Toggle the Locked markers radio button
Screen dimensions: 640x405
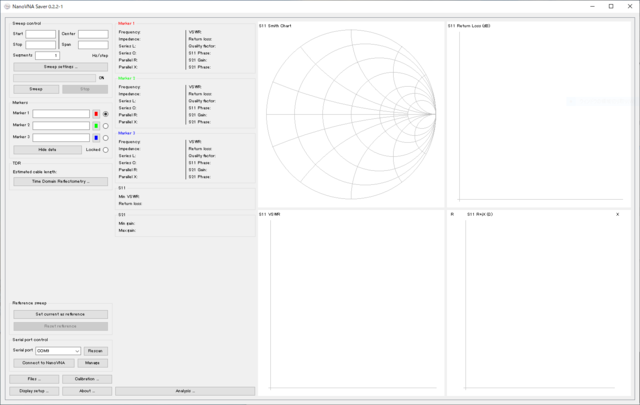[106, 150]
